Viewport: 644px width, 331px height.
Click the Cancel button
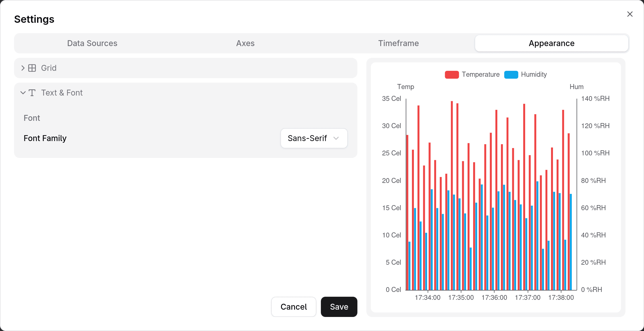[x=294, y=307]
